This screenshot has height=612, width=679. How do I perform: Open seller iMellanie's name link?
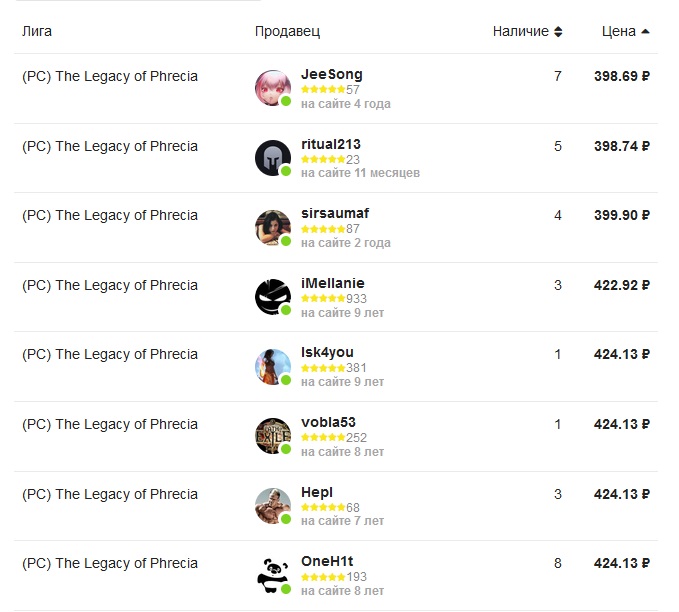click(x=333, y=283)
